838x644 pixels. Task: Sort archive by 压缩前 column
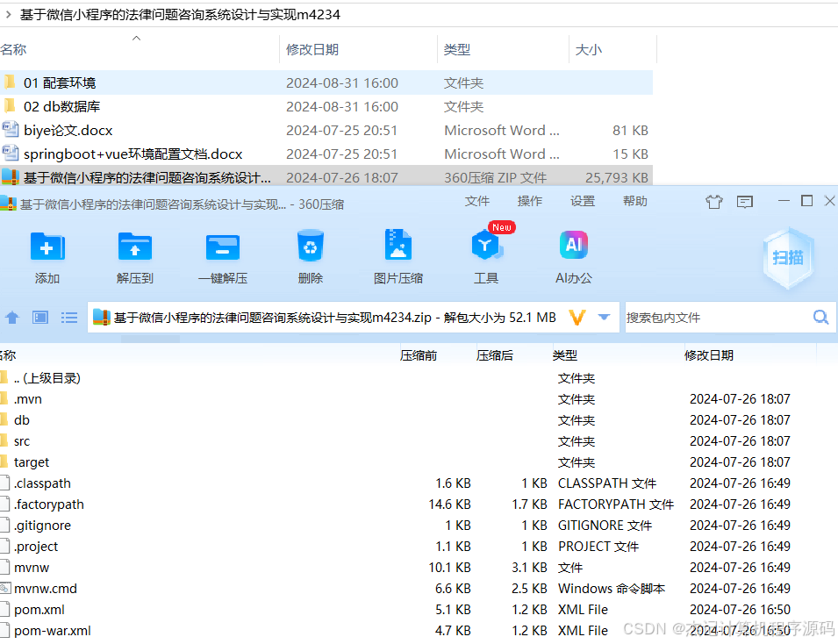(x=419, y=355)
